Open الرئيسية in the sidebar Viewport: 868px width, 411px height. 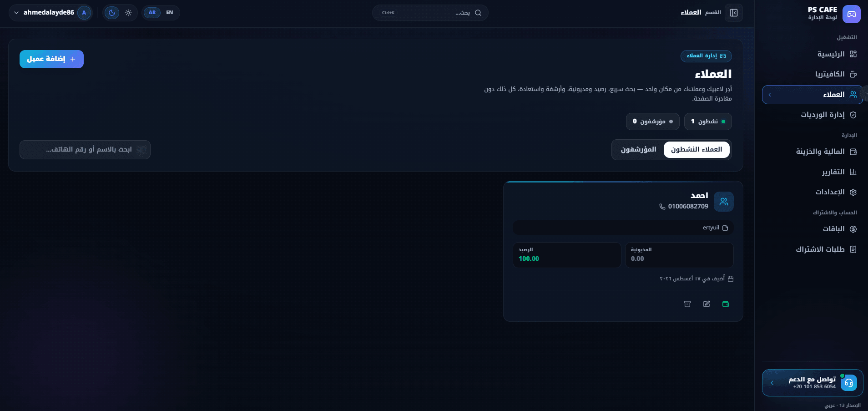812,54
